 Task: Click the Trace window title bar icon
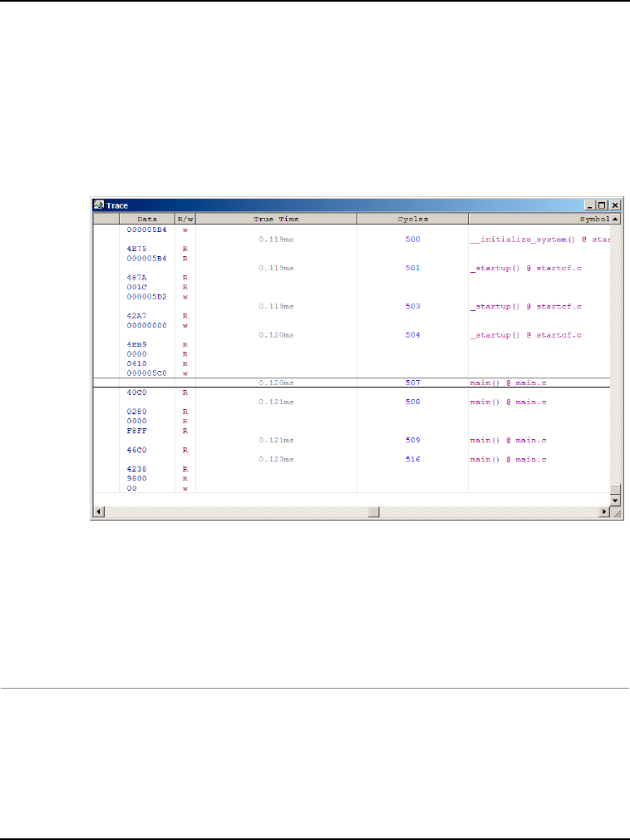click(x=98, y=205)
